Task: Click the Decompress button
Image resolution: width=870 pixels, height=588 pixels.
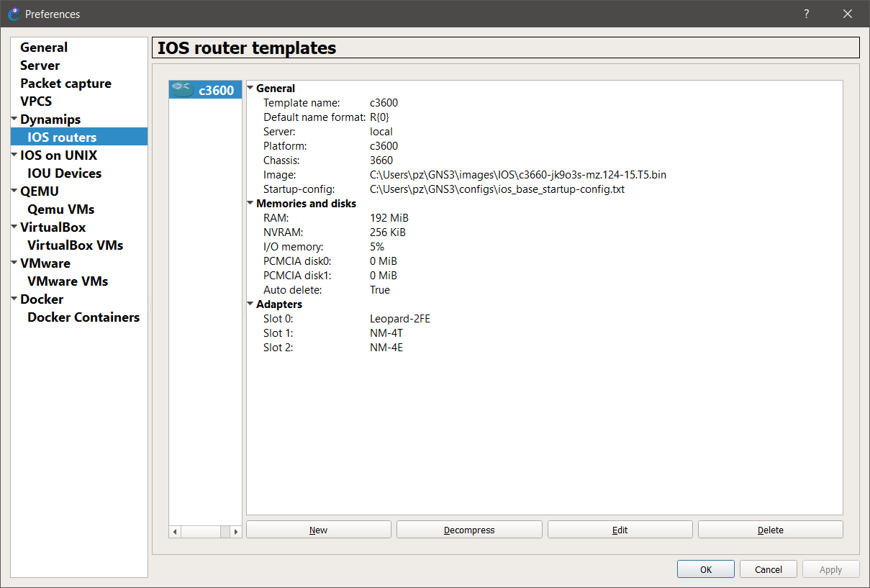Action: pos(469,530)
